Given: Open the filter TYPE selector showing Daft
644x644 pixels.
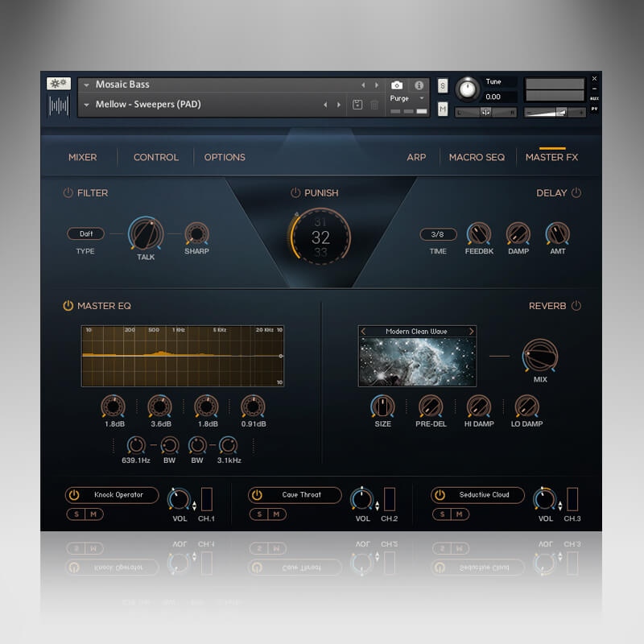Looking at the screenshot, I should point(86,233).
